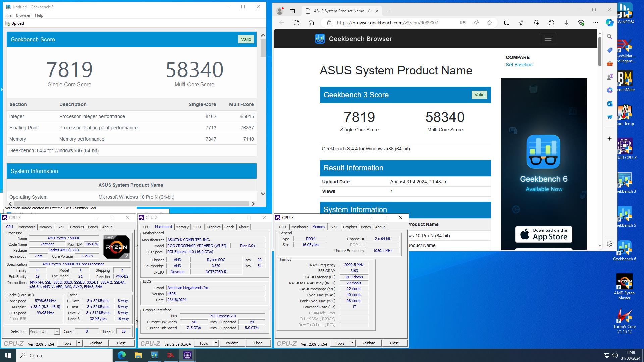Open new tab in Edge
This screenshot has width=644, height=362.
[x=389, y=11]
